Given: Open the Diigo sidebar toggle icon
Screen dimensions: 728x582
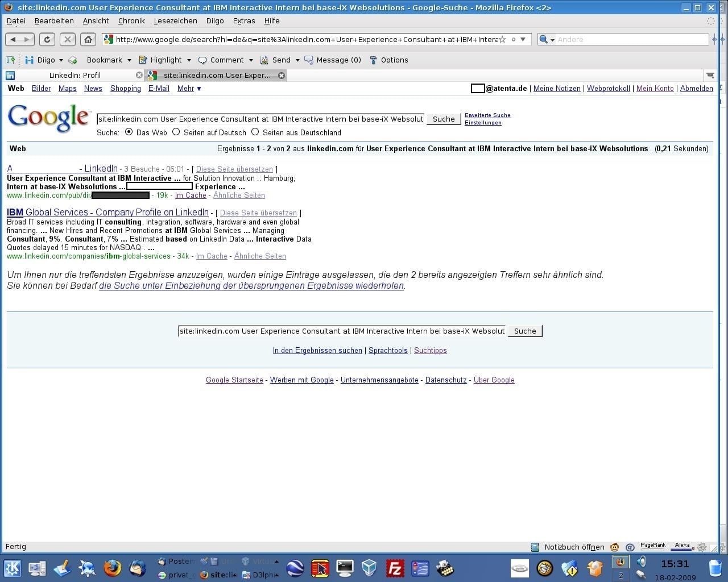Looking at the screenshot, I should (10, 60).
